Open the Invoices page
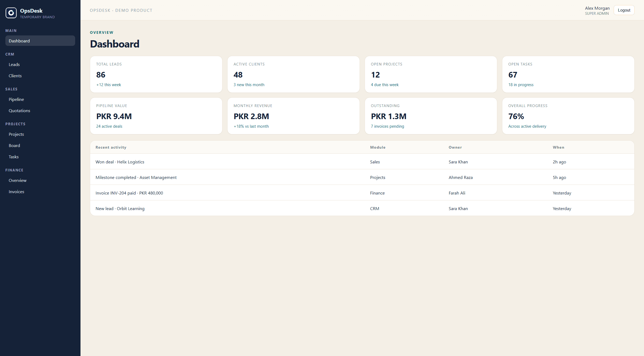 pos(40,192)
